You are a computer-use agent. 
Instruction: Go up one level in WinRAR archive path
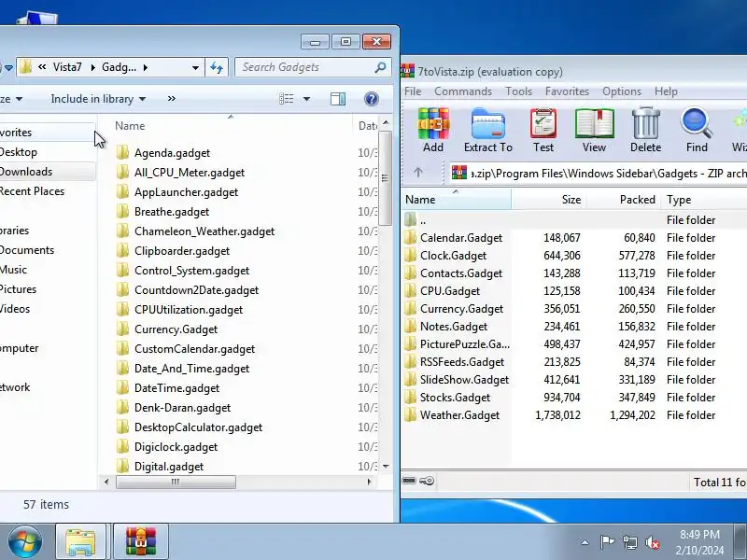pos(418,173)
